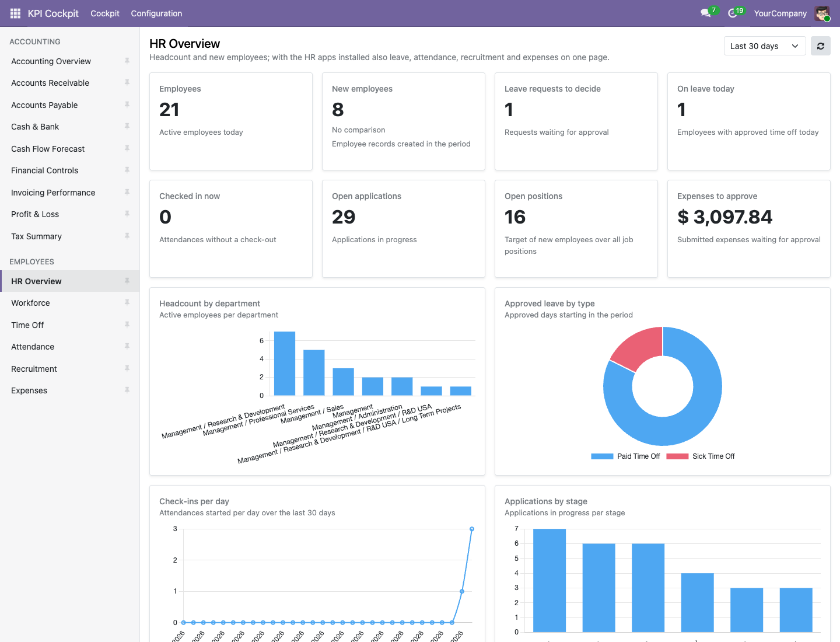This screenshot has width=840, height=642.
Task: Open the apps grid menu icon
Action: 15,13
